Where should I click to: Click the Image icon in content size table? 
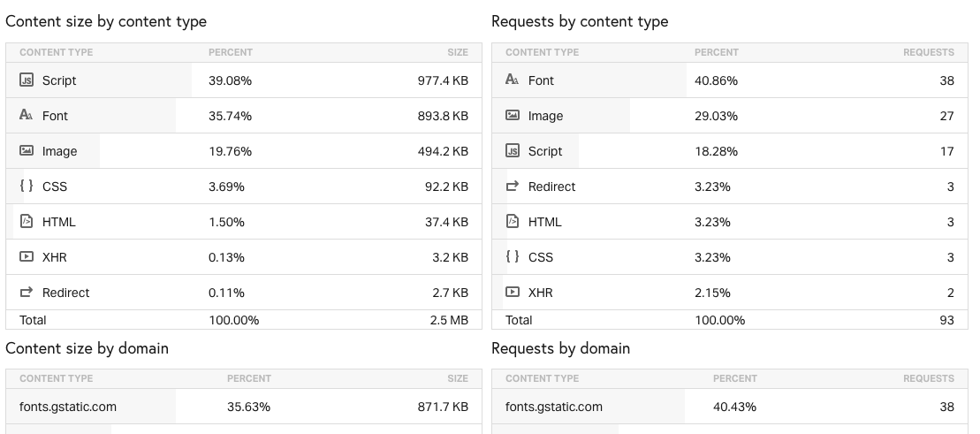[x=27, y=151]
